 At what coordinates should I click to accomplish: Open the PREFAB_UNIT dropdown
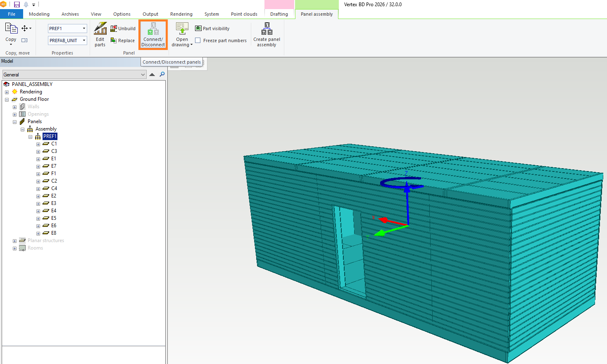(84, 40)
